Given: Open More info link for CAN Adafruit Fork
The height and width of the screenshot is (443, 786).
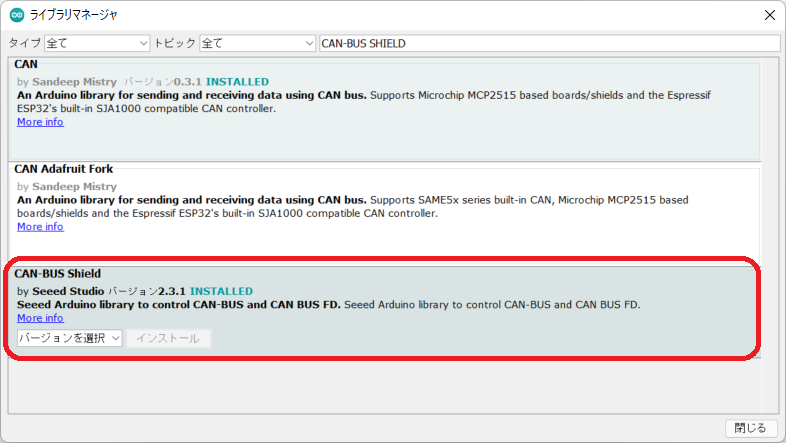Looking at the screenshot, I should coord(40,227).
